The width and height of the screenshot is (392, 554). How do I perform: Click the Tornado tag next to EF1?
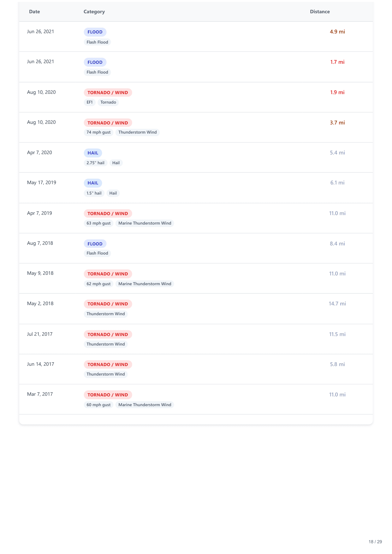(108, 102)
